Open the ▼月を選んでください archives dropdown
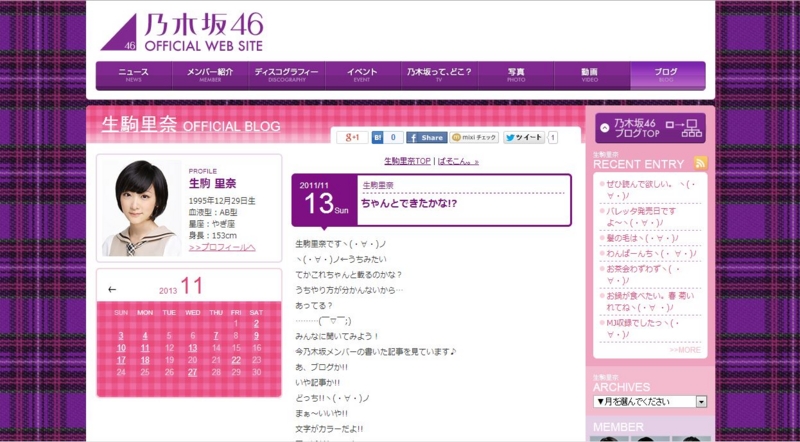Viewport: 800px width, 442px height. point(650,402)
